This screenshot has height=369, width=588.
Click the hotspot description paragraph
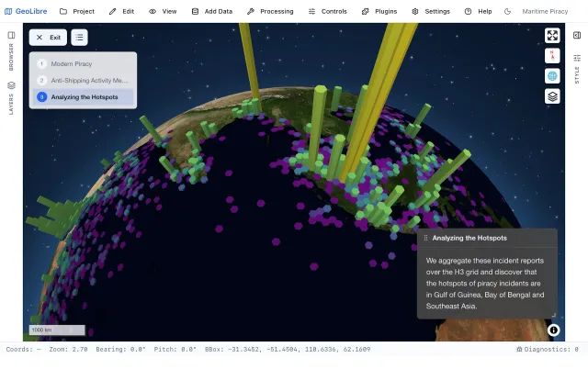tap(485, 284)
